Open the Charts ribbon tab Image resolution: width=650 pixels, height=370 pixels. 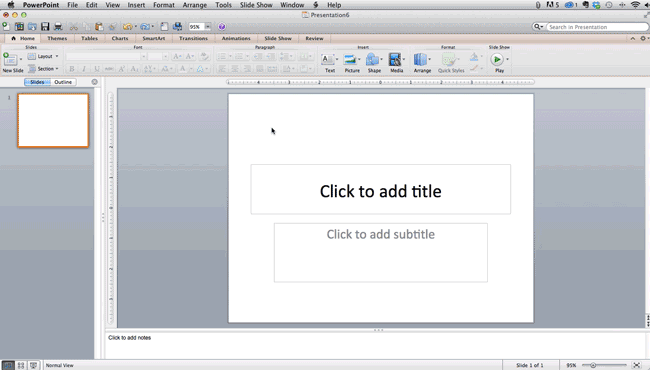(120, 38)
